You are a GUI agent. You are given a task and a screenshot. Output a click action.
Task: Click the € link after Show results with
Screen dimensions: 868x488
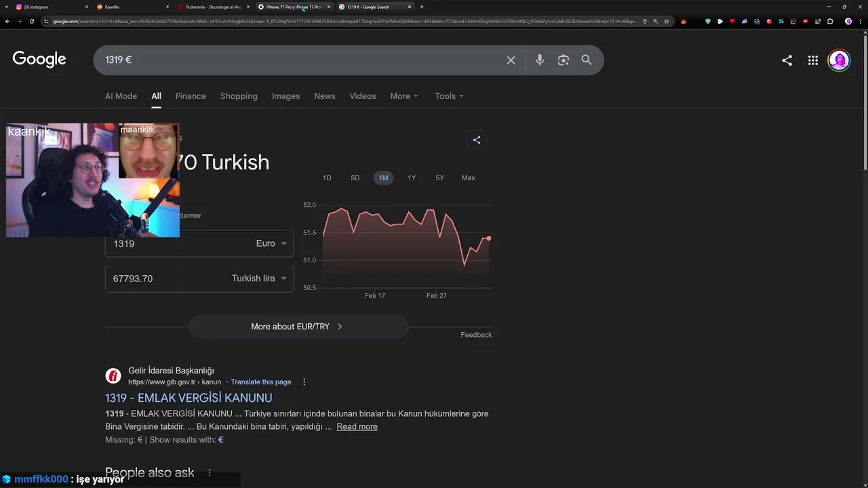[221, 440]
